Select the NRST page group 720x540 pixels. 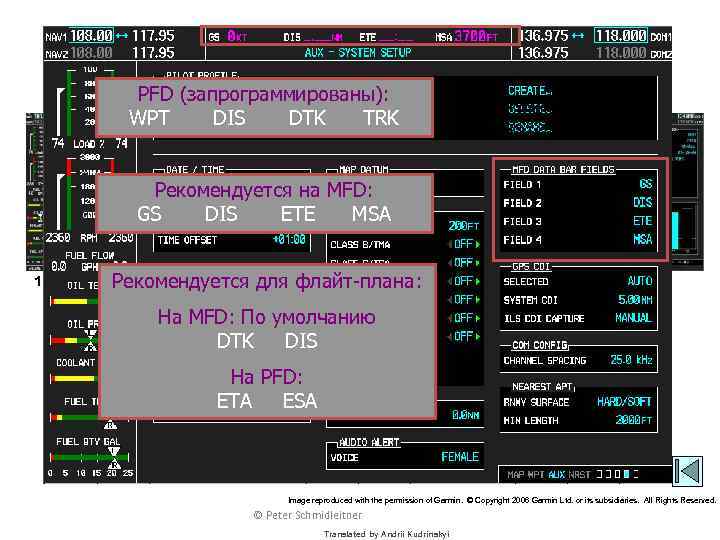579,474
